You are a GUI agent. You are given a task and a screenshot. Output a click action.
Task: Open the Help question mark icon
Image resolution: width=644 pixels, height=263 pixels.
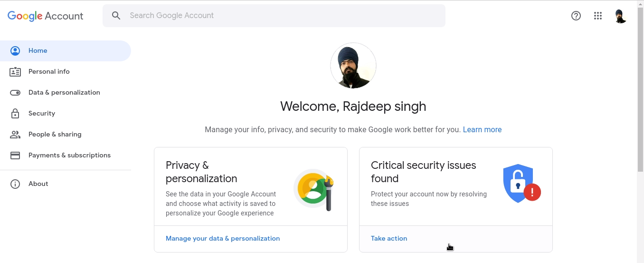tap(576, 16)
